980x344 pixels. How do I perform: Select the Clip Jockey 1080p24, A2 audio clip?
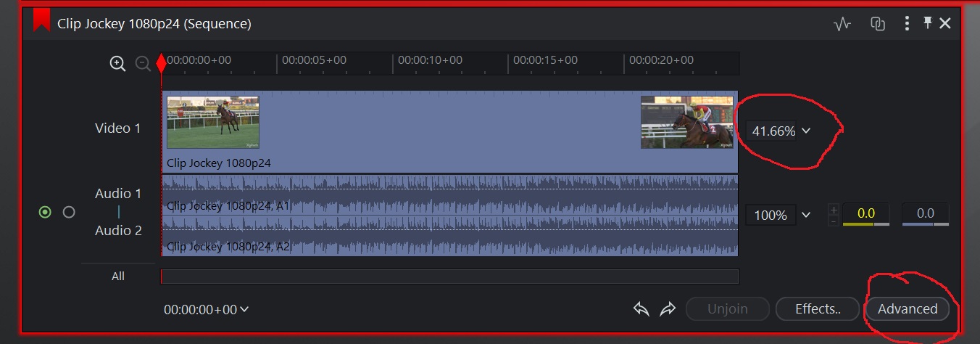click(x=449, y=235)
